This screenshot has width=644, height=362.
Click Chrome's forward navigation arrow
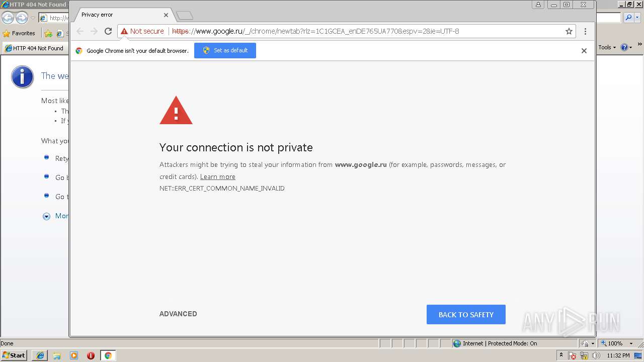(x=94, y=31)
